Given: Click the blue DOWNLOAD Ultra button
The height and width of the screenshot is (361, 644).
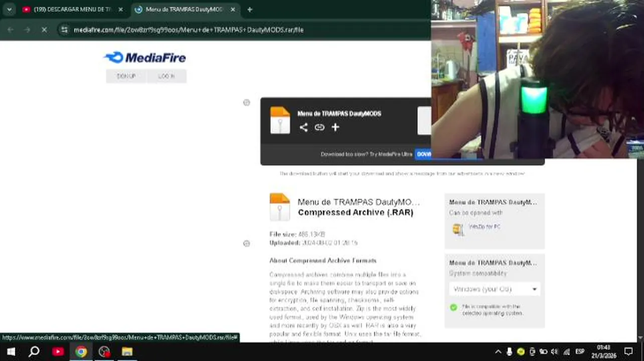Looking at the screenshot, I should tap(424, 154).
